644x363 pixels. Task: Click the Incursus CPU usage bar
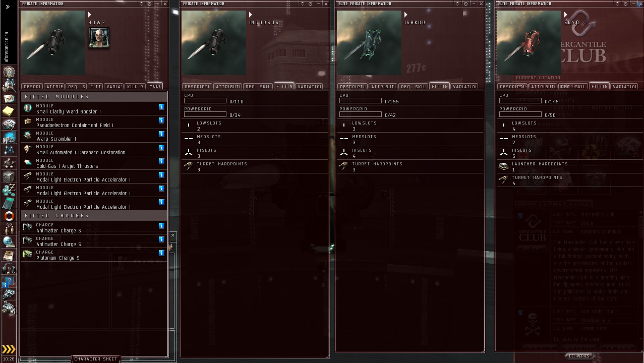click(x=205, y=101)
